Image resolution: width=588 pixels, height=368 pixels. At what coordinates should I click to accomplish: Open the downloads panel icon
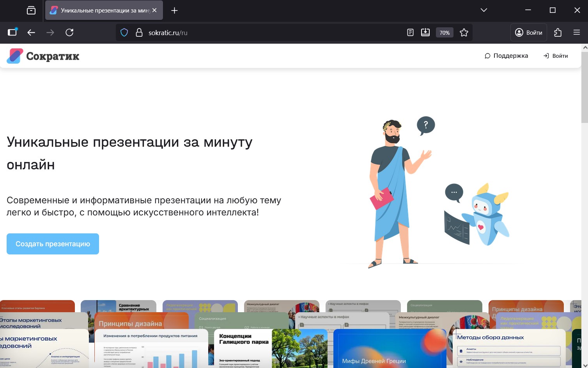click(x=425, y=32)
